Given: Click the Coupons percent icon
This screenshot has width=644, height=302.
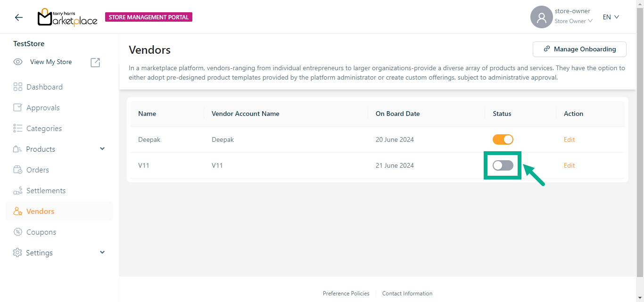Looking at the screenshot, I should 18,232.
